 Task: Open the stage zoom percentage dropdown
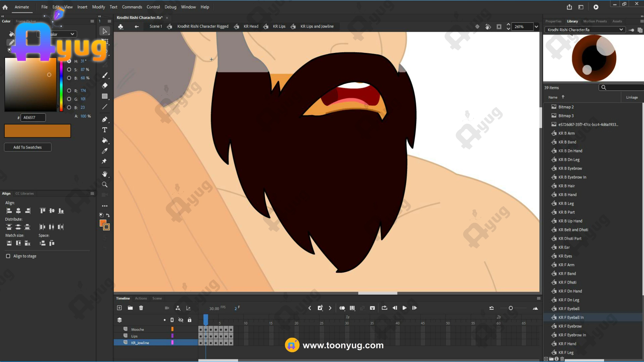[536, 27]
